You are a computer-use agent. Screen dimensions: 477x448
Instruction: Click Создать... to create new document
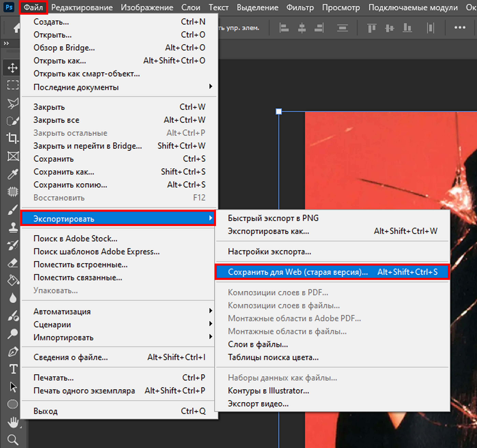coord(119,22)
